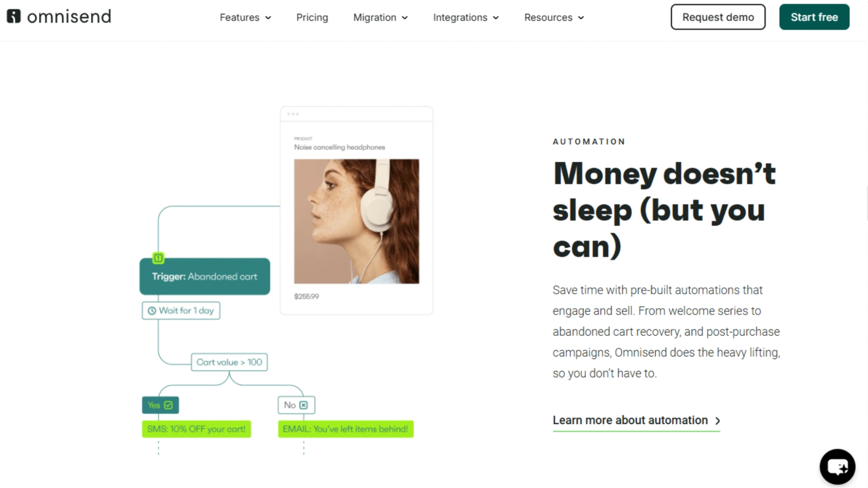Click the green SMS 10% OFF your cart tag
The image size is (868, 488).
click(196, 429)
